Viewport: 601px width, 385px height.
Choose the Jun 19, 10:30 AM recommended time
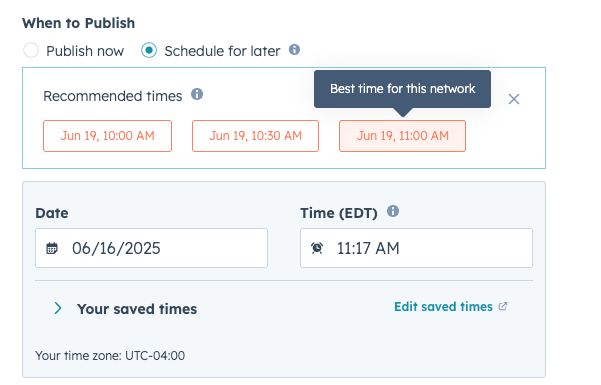pos(255,136)
